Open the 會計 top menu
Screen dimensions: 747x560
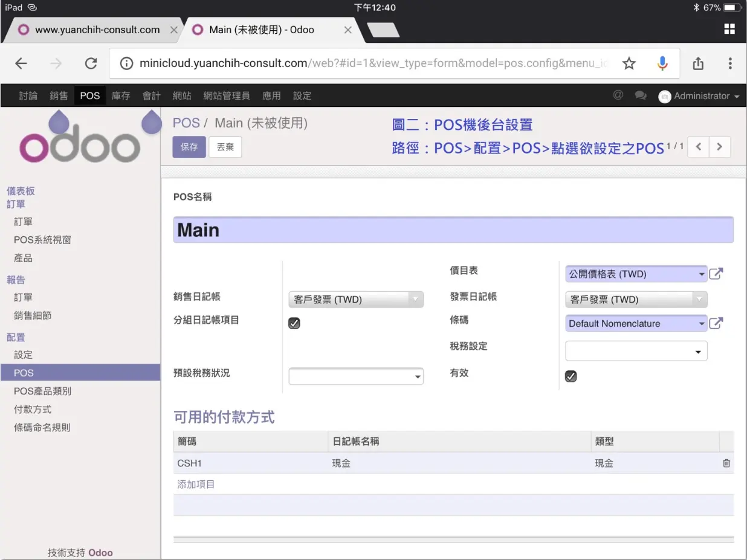152,95
